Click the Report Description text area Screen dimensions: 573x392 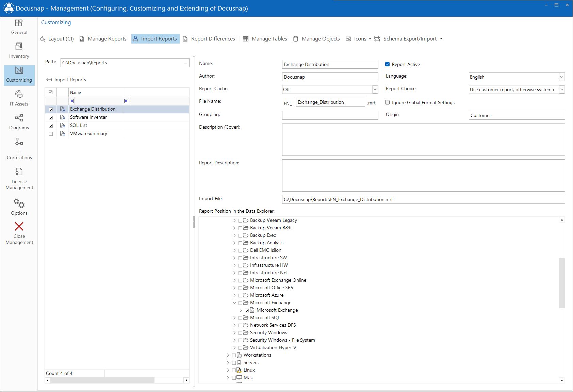(423, 176)
